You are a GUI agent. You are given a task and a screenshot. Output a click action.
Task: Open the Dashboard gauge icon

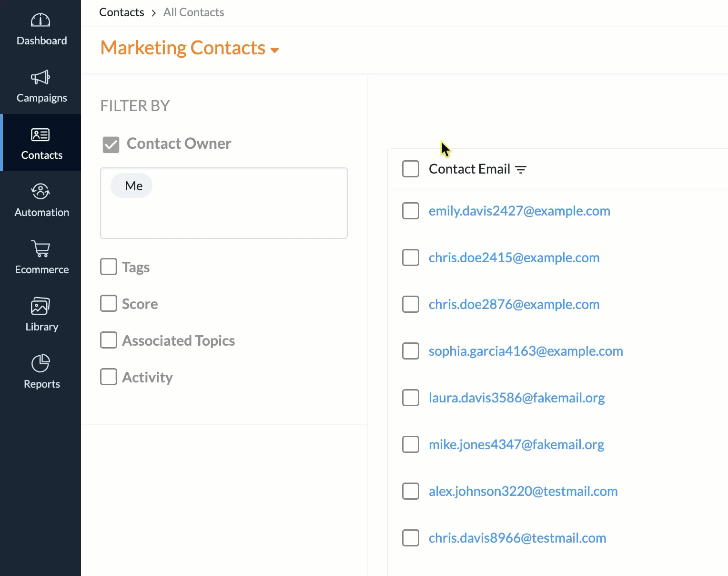40,20
